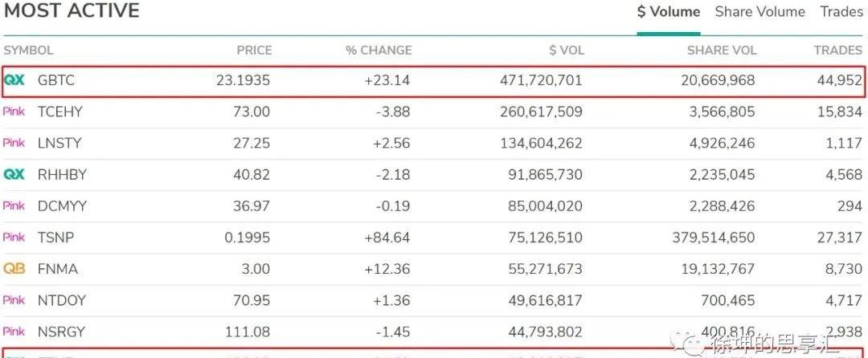Sort by the SHARE VOL column header
The height and width of the screenshot is (358, 868).
pos(722,50)
